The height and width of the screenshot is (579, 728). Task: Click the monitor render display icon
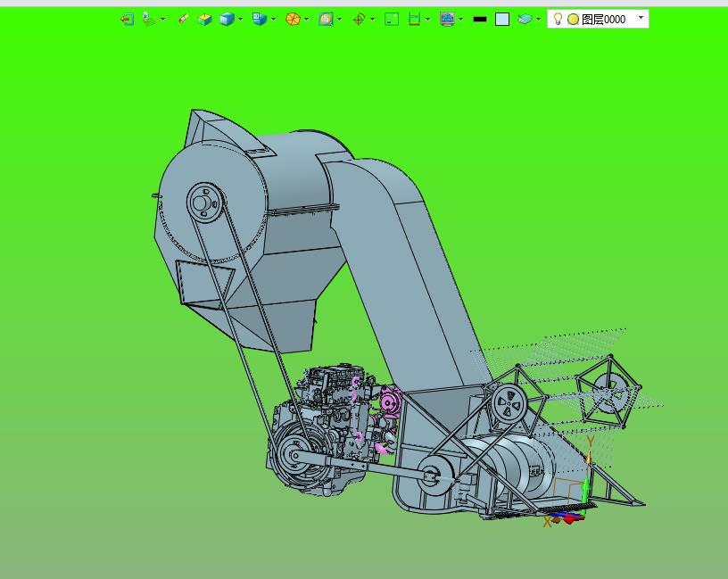(x=447, y=19)
